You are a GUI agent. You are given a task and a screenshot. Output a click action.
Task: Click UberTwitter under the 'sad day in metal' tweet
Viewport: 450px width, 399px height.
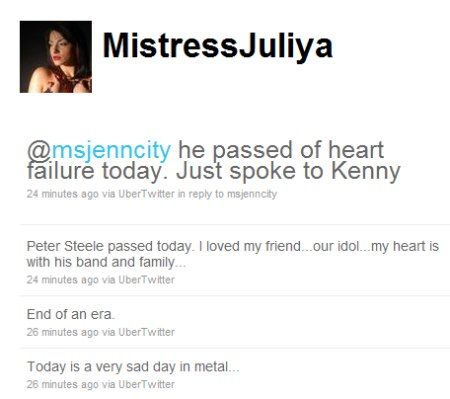click(x=146, y=384)
